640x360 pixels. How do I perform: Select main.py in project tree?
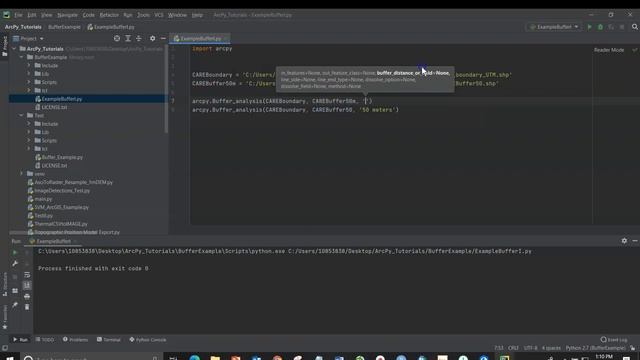pyautogui.click(x=43, y=199)
